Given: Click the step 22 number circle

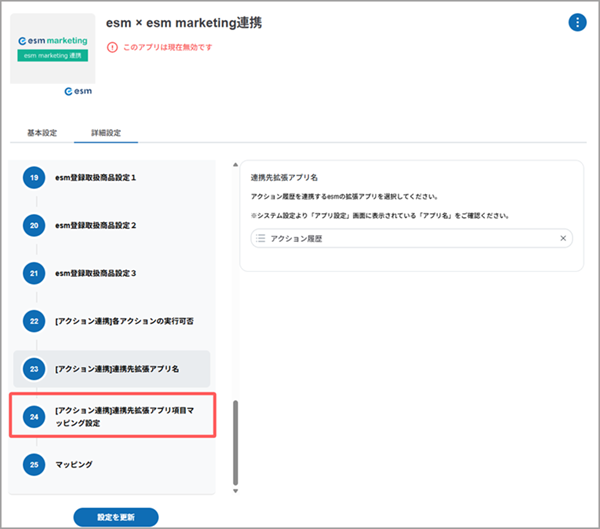Looking at the screenshot, I should coord(34,321).
